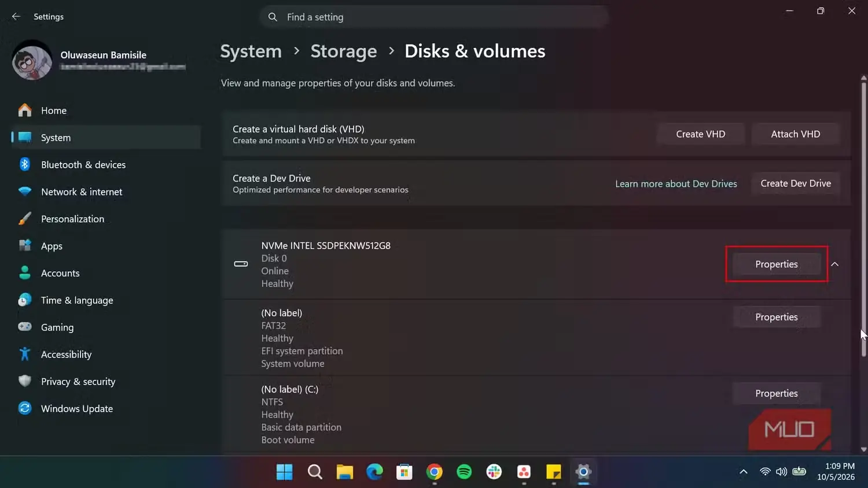Open Properties for FAT32 EFI partition
The image size is (868, 488).
coord(777,317)
